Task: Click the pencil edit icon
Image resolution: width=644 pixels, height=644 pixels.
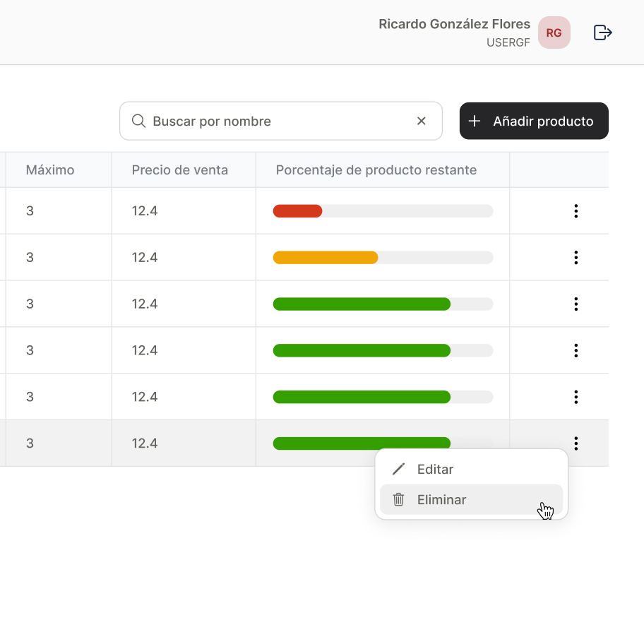Action: [x=398, y=469]
